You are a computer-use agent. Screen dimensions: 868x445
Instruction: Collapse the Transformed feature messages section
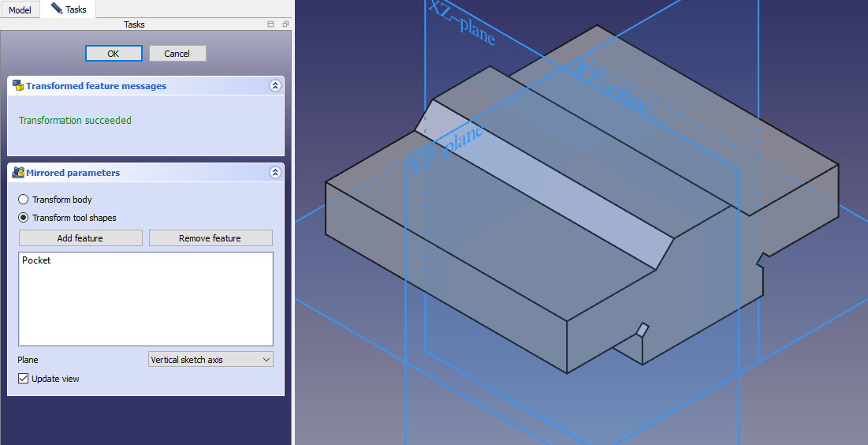(274, 86)
